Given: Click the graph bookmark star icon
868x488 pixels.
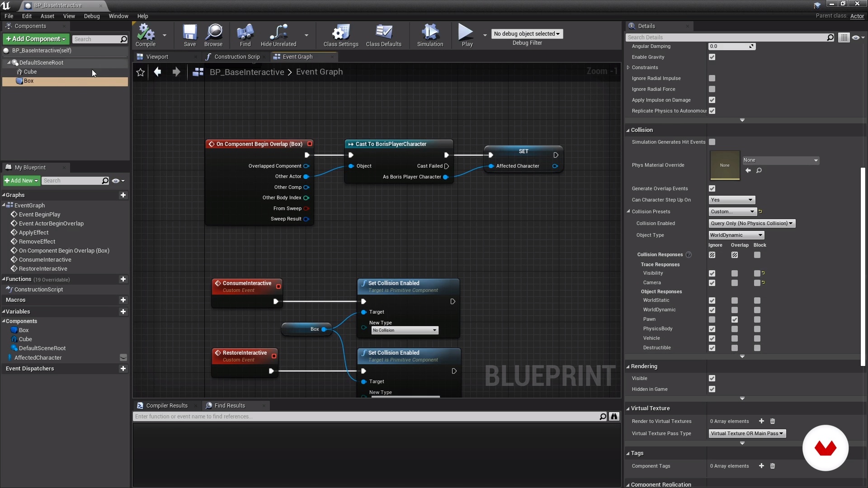Looking at the screenshot, I should pyautogui.click(x=141, y=72).
